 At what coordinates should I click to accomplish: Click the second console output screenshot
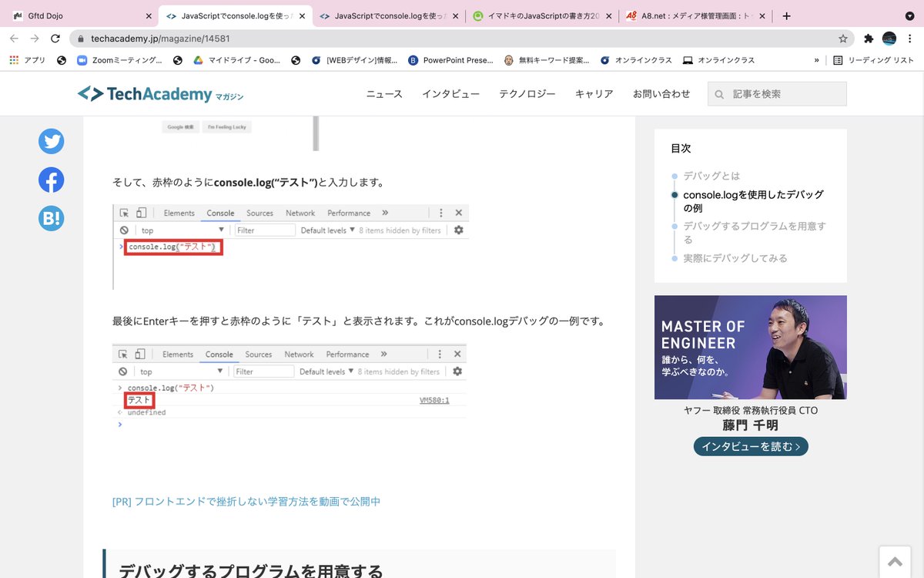290,388
